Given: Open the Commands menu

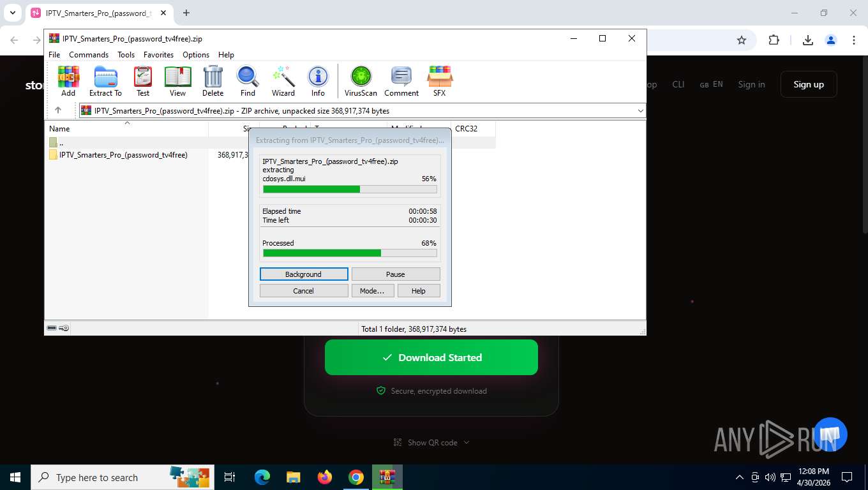Looking at the screenshot, I should (x=89, y=55).
